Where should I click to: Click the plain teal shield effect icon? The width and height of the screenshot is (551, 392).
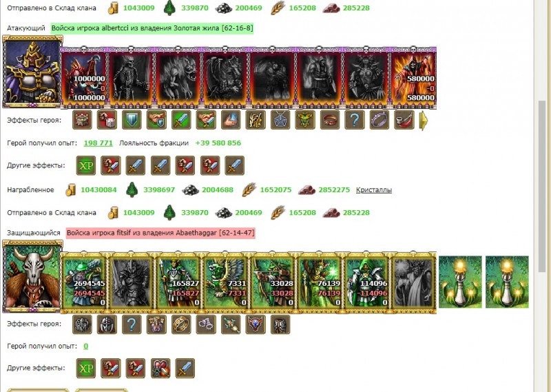(x=132, y=120)
